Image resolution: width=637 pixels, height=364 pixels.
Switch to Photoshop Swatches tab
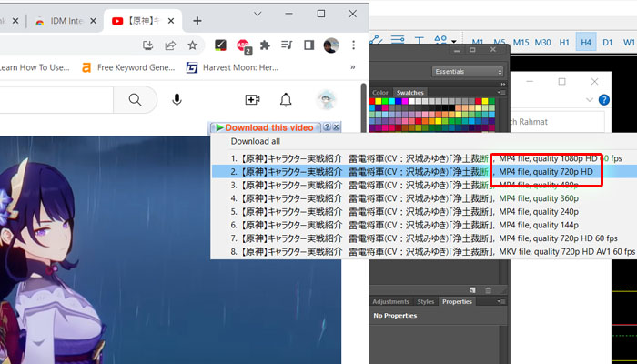[x=409, y=93]
